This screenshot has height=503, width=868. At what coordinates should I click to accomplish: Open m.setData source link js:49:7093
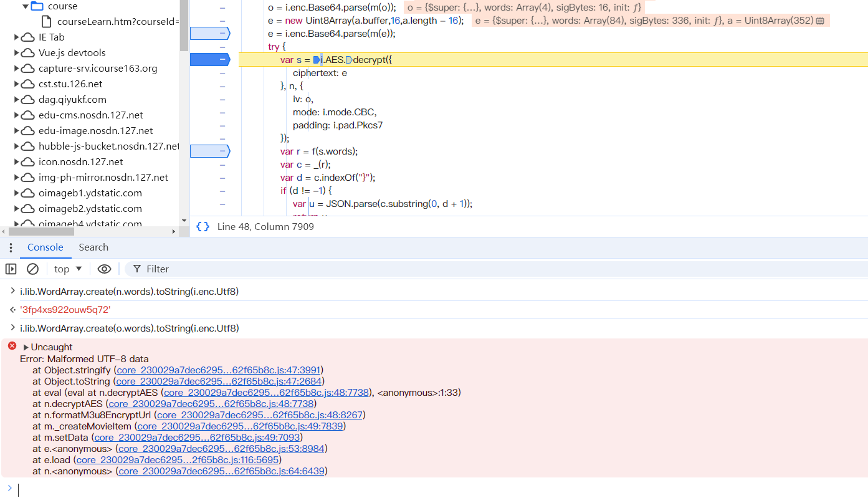tap(197, 437)
